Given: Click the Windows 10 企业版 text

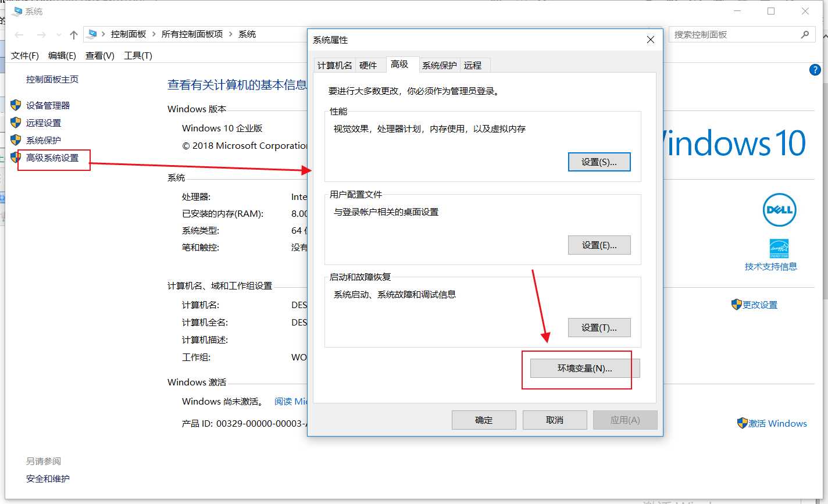Looking at the screenshot, I should point(222,128).
